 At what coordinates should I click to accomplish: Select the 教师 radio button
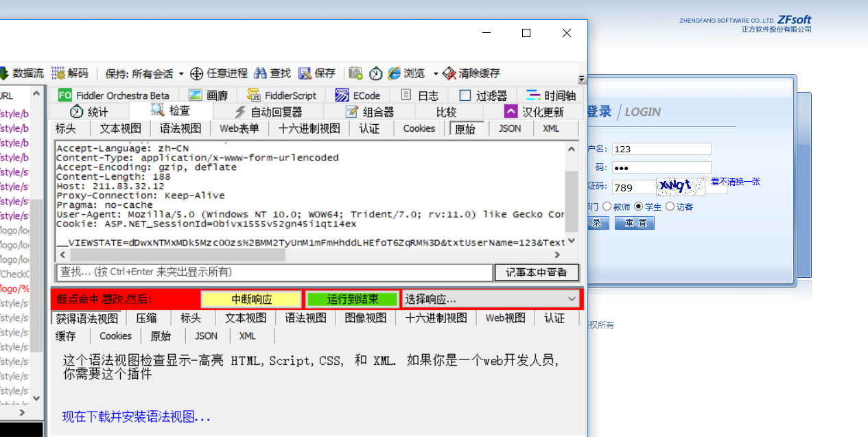607,206
